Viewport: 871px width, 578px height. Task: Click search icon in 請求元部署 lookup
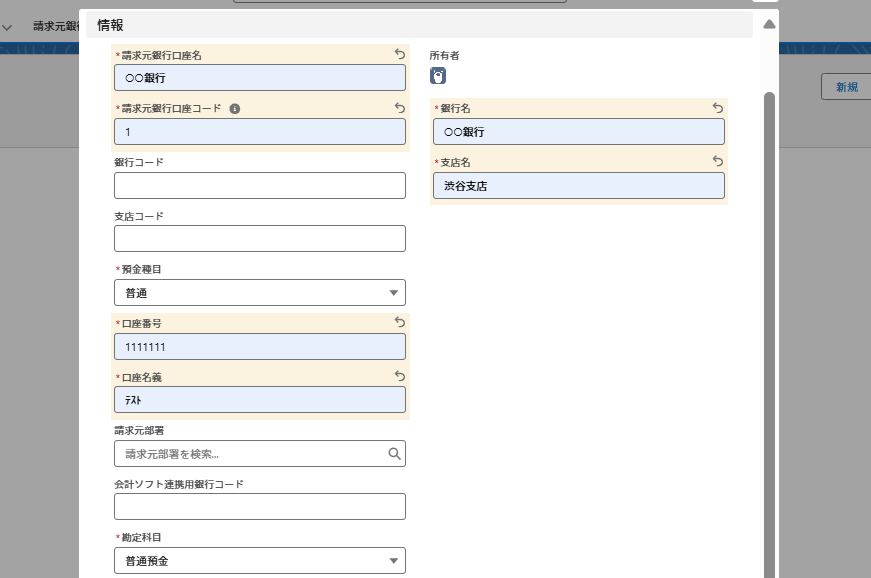394,454
